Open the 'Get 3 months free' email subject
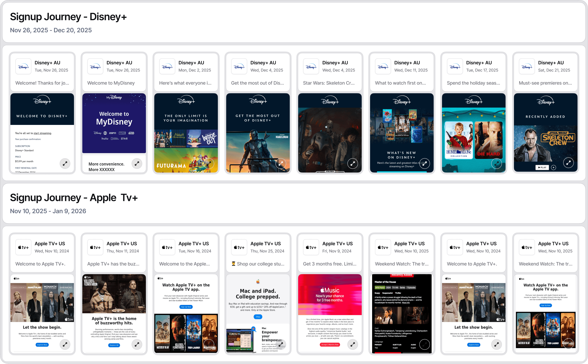The height and width of the screenshot is (364, 588). click(x=329, y=264)
